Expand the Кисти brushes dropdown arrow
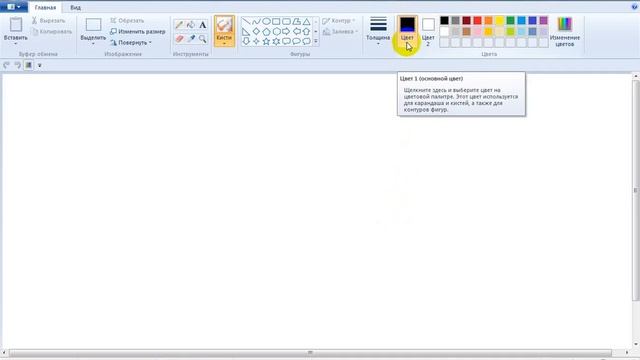 click(x=224, y=44)
